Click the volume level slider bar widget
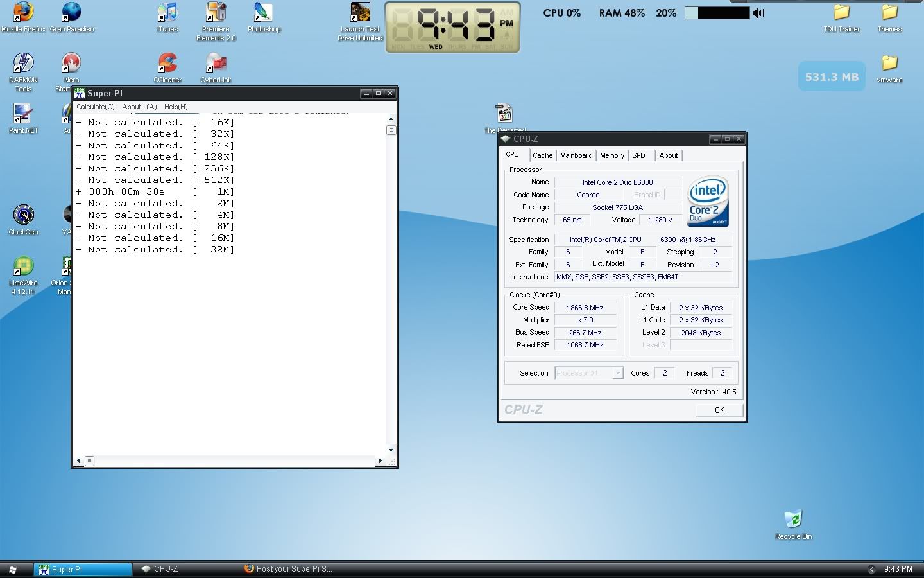Screen dimensions: 924x578 (717, 13)
